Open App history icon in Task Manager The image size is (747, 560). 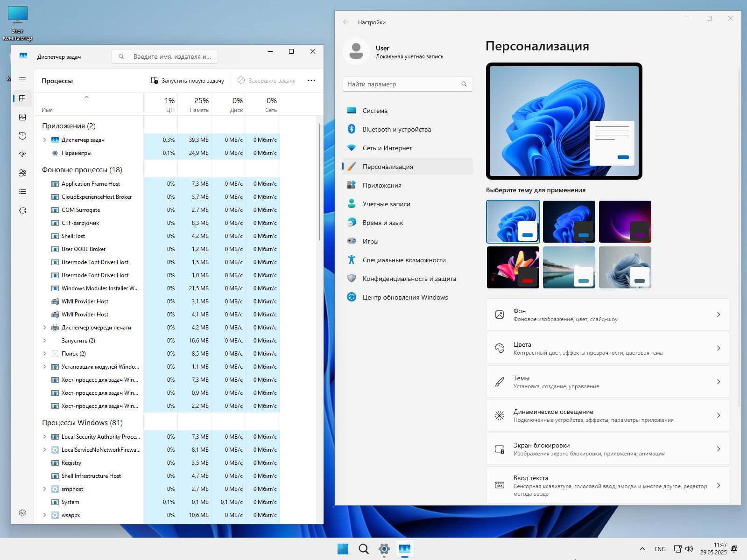click(x=22, y=136)
